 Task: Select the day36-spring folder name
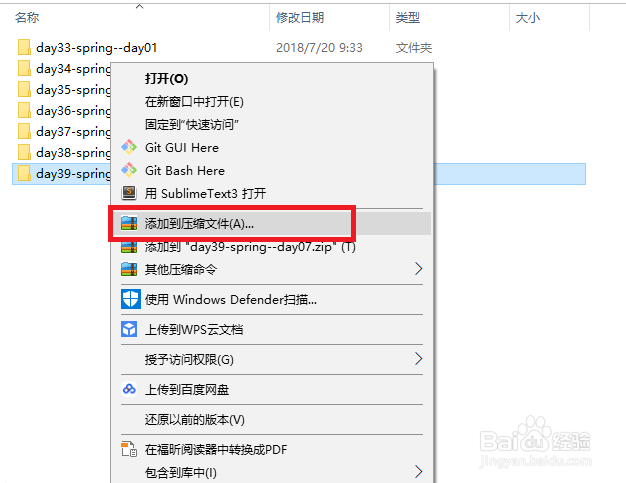point(73,111)
